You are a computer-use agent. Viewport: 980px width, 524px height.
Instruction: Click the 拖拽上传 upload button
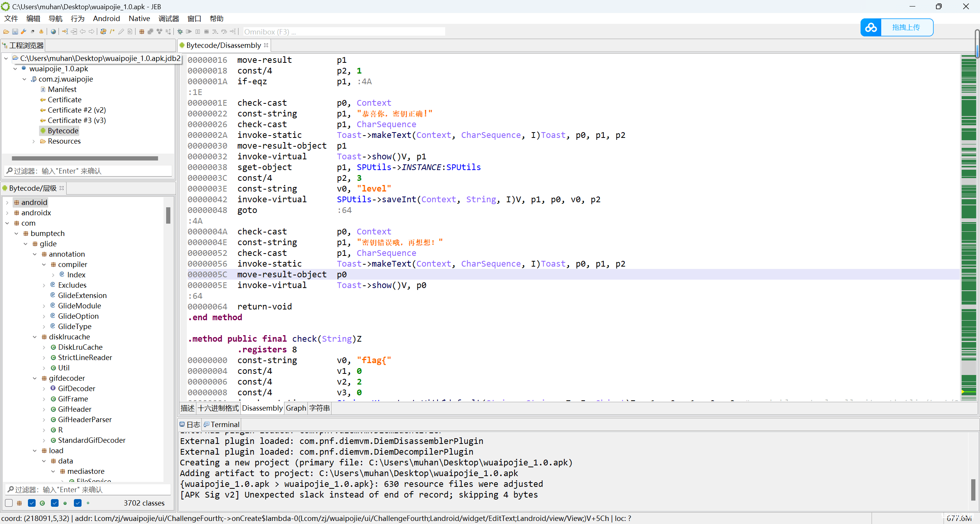(x=905, y=28)
